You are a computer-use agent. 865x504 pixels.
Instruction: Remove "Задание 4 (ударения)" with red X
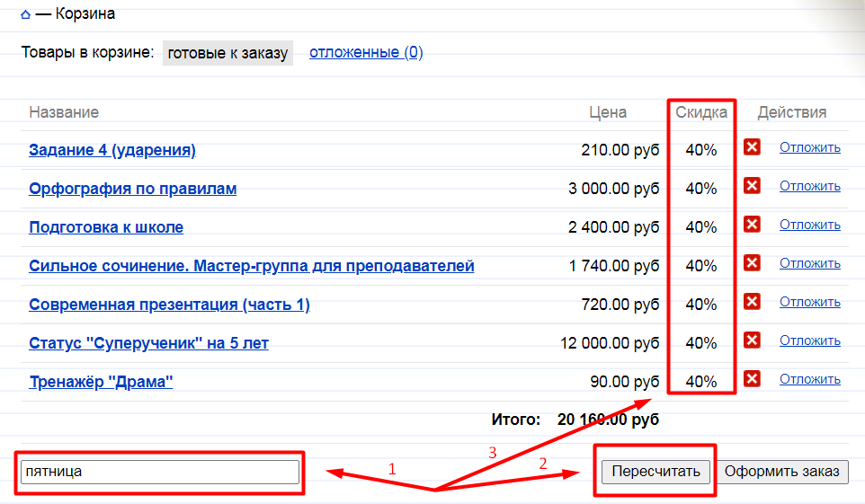pos(753,147)
